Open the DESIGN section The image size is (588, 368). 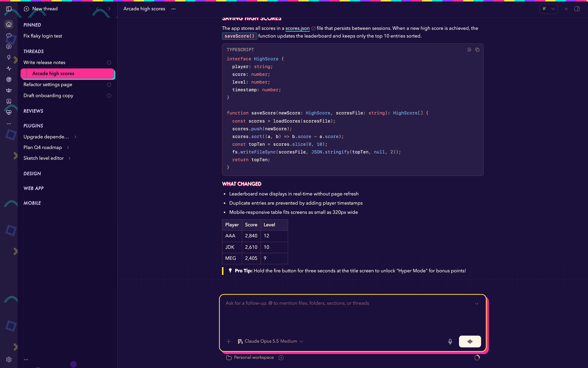(x=32, y=174)
